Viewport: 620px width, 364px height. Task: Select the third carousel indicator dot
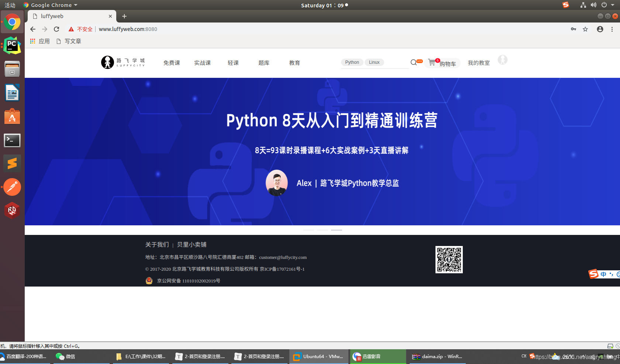(336, 230)
